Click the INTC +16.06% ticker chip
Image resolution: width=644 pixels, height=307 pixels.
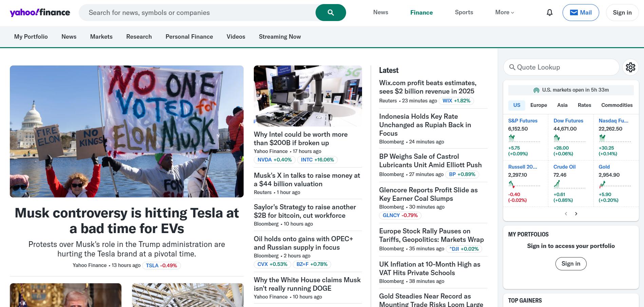pos(317,160)
